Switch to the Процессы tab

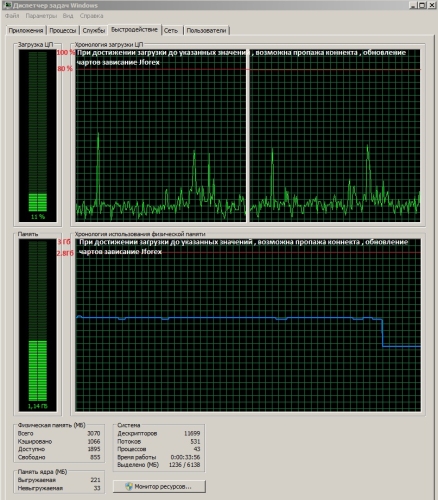[x=63, y=30]
